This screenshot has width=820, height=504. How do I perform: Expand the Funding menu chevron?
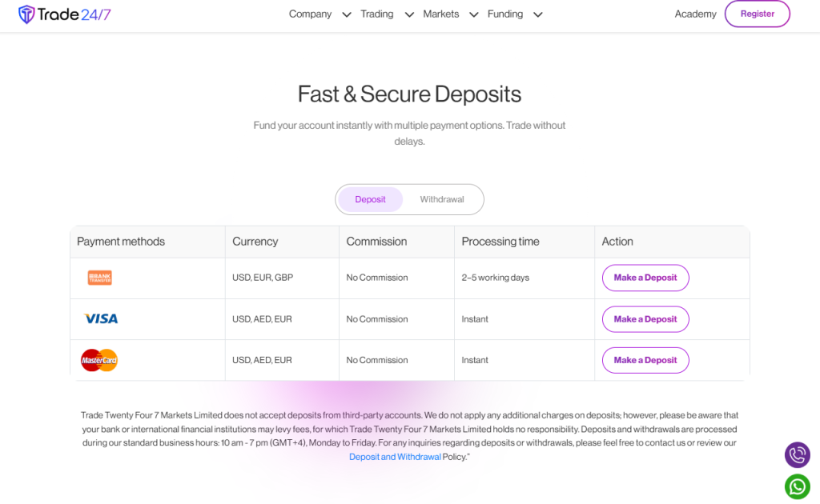(x=537, y=14)
